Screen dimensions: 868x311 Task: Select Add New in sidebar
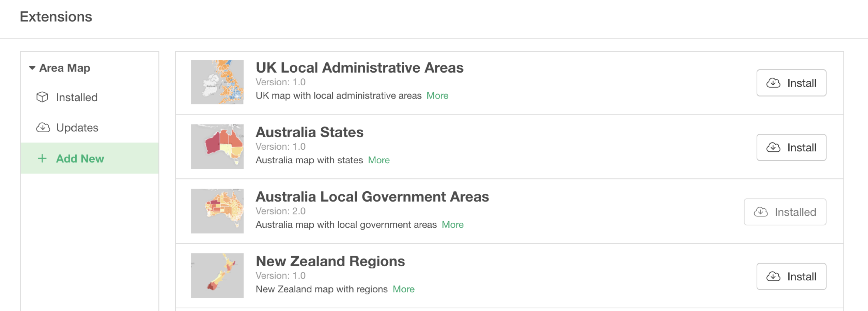[90, 158]
